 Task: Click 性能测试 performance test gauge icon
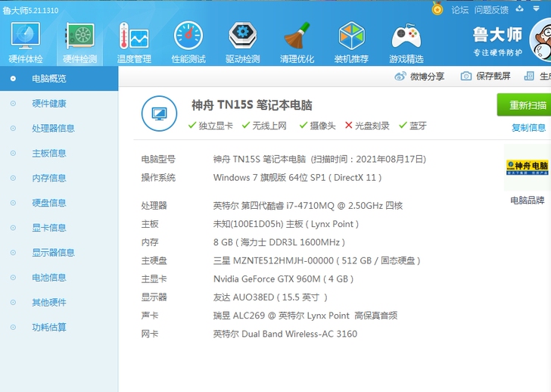188,36
